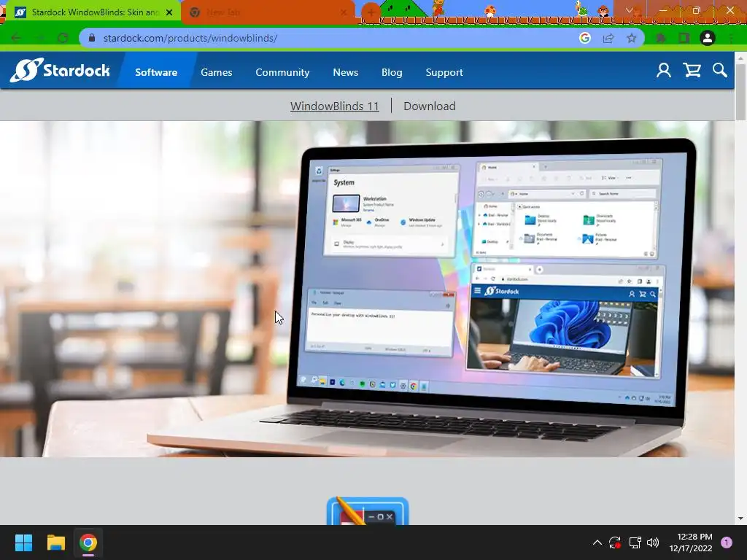Open the Support menu item
Image resolution: width=747 pixels, height=560 pixels.
pyautogui.click(x=444, y=72)
